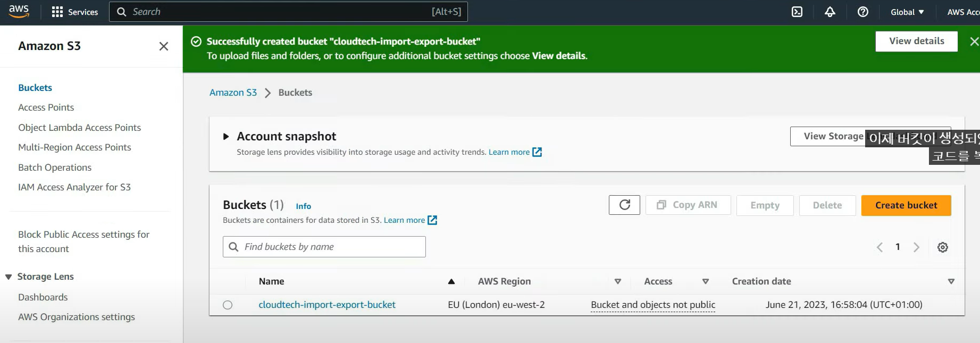This screenshot has width=980, height=343.
Task: Click the Copy ARN button
Action: pyautogui.click(x=688, y=205)
